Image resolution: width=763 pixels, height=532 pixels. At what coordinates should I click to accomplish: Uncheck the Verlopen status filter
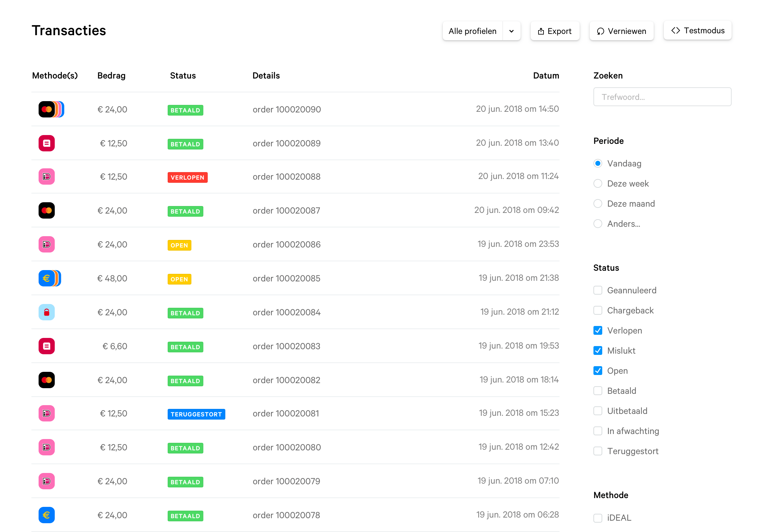(598, 330)
